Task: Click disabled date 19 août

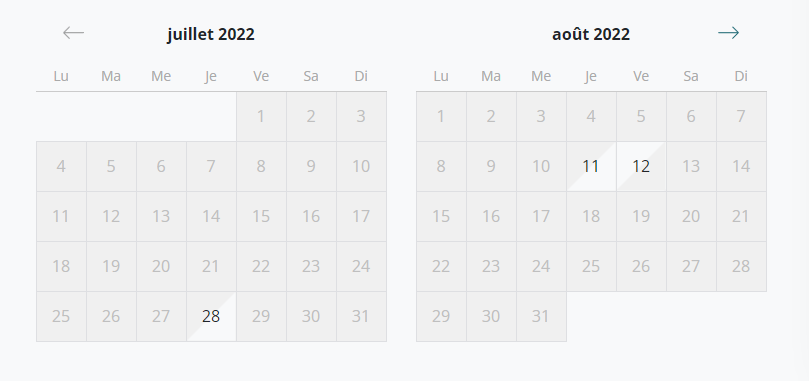Action: click(x=641, y=216)
